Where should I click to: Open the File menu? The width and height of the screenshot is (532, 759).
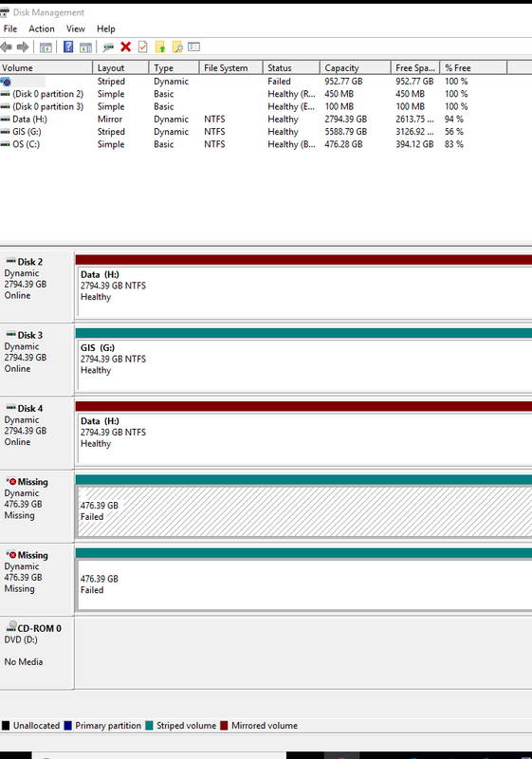[x=10, y=28]
